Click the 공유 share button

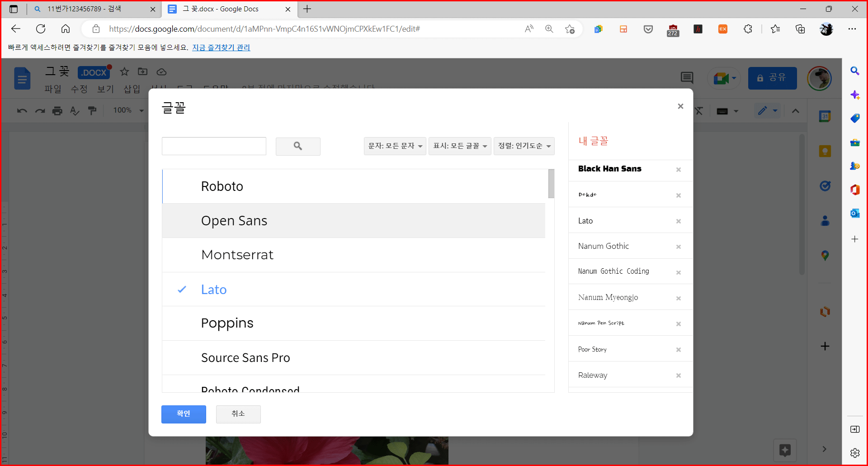[x=772, y=78]
